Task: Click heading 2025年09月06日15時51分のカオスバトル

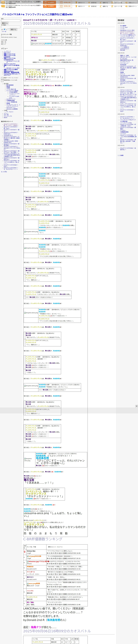Action: (57, 24)
